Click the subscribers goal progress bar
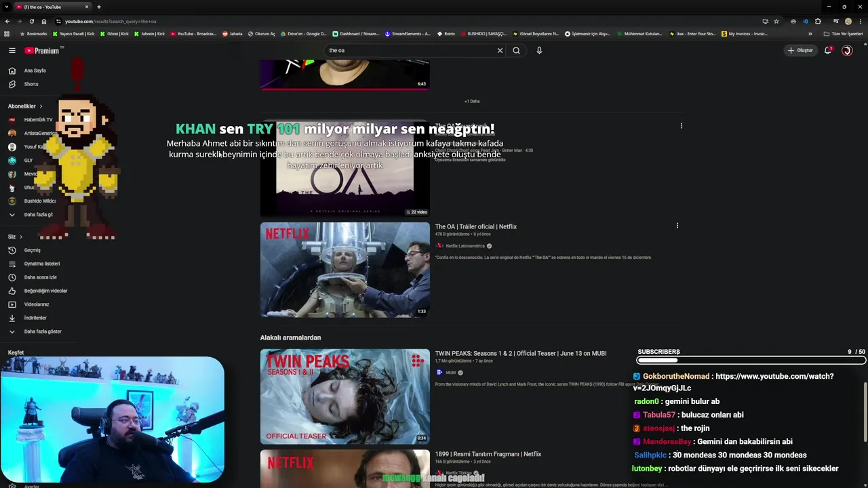This screenshot has width=868, height=488. tap(751, 361)
